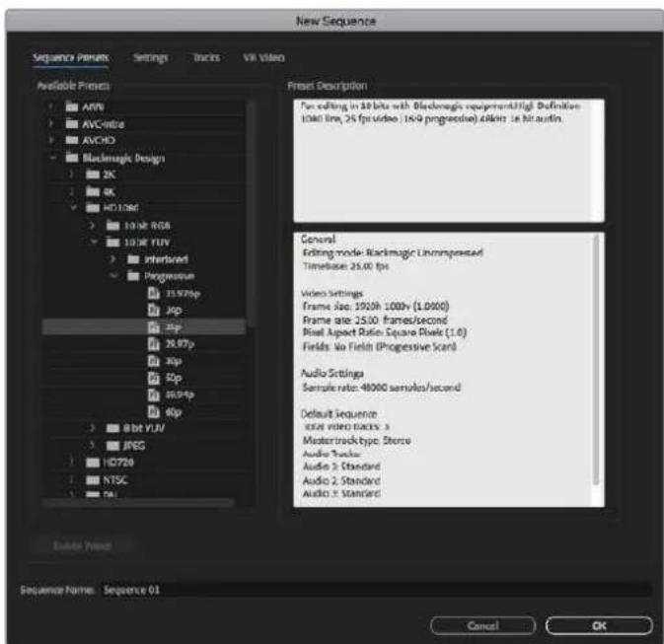
Task: Click the NTSC folder label
Action: click(x=115, y=479)
